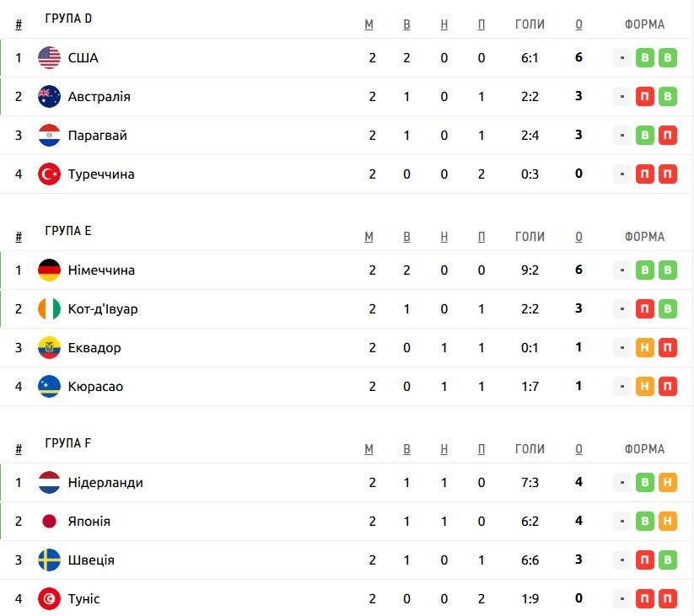Click USA's latest green В form badge
Viewport: 694px width, 616px height.
click(668, 57)
